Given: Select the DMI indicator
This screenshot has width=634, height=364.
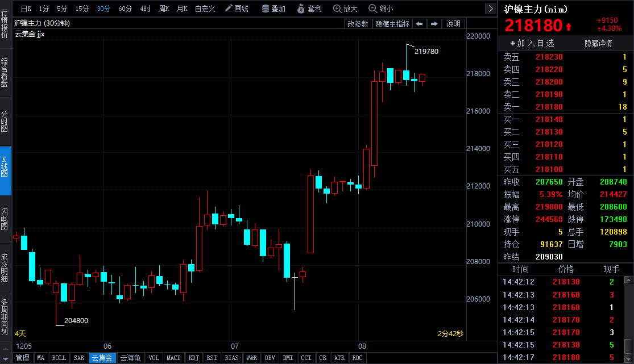Looking at the screenshot, I should point(288,358).
